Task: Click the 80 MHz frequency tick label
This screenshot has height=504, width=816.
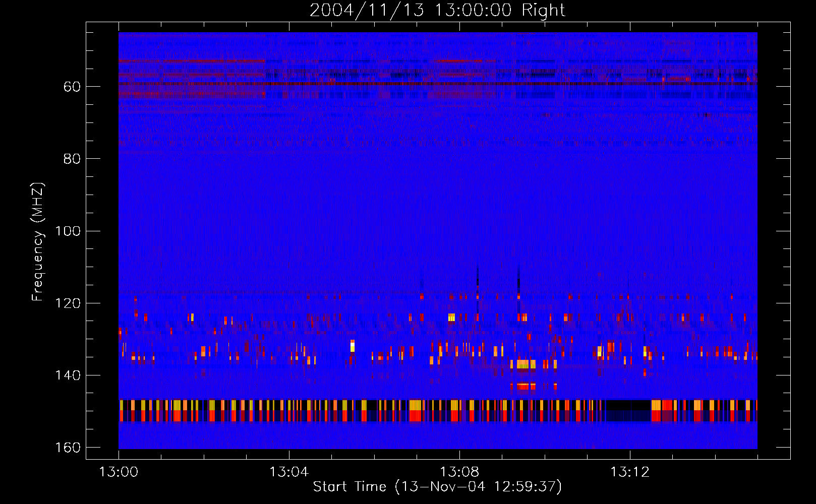Action: pos(72,159)
